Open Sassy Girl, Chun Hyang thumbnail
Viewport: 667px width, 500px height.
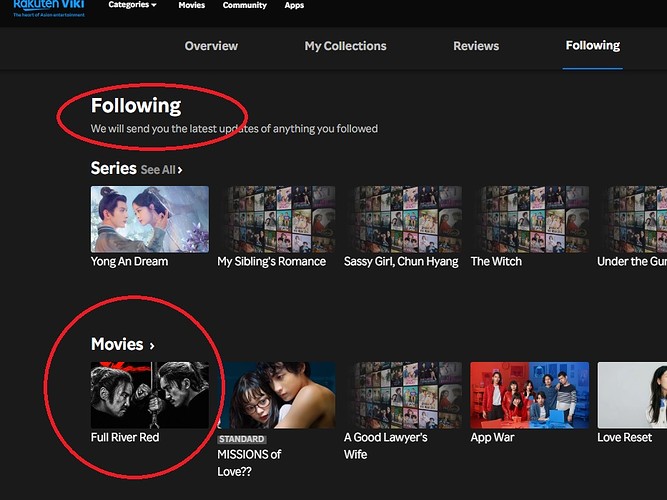point(403,219)
